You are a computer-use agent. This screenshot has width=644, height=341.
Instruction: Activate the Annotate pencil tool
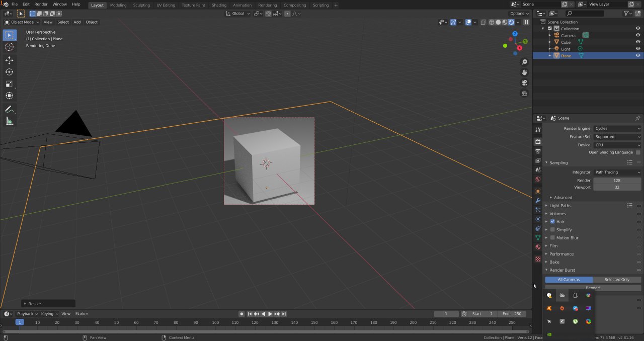9,109
